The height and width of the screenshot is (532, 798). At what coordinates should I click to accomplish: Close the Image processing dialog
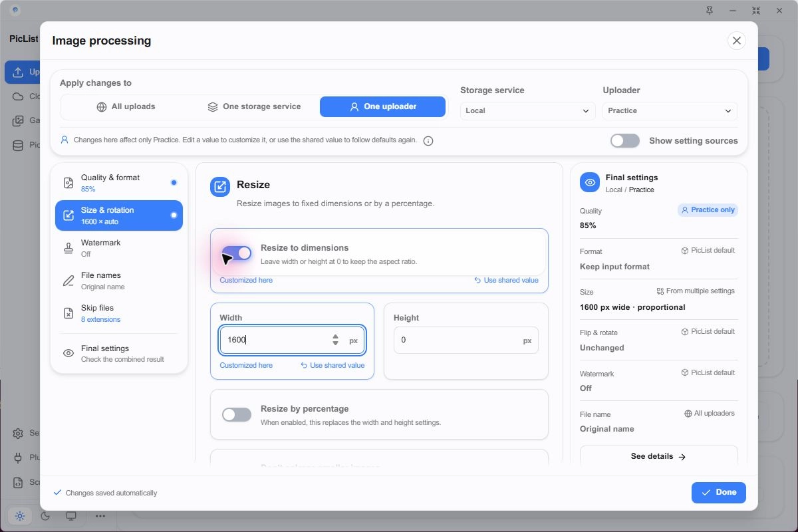point(737,41)
